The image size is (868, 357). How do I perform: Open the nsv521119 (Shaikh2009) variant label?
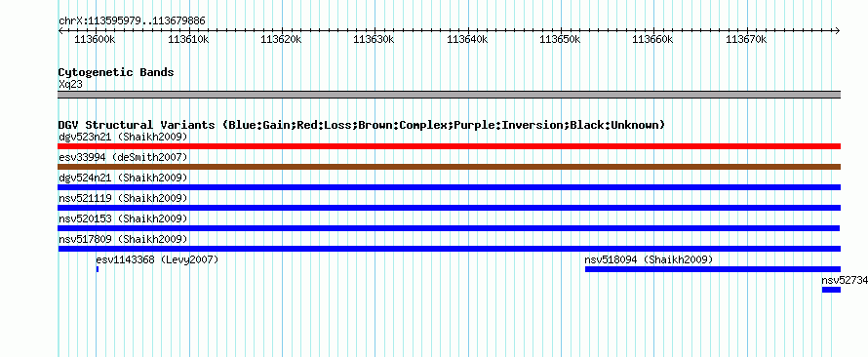123,198
